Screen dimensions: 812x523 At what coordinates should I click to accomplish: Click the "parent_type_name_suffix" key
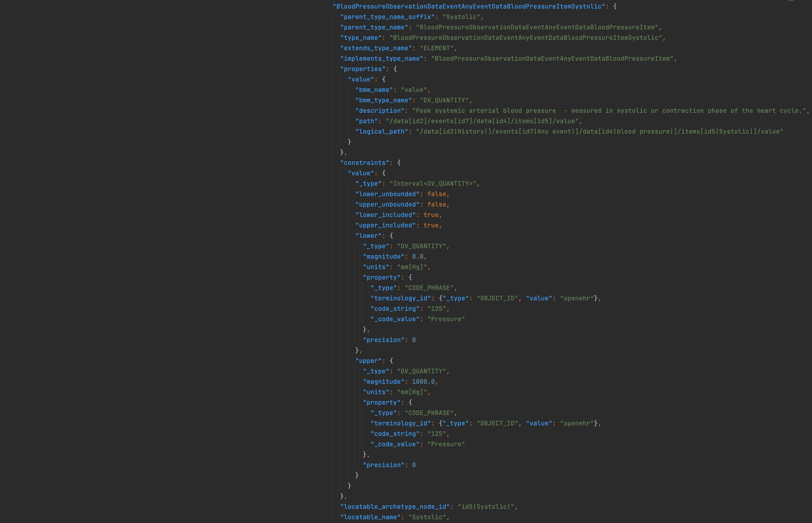[388, 17]
